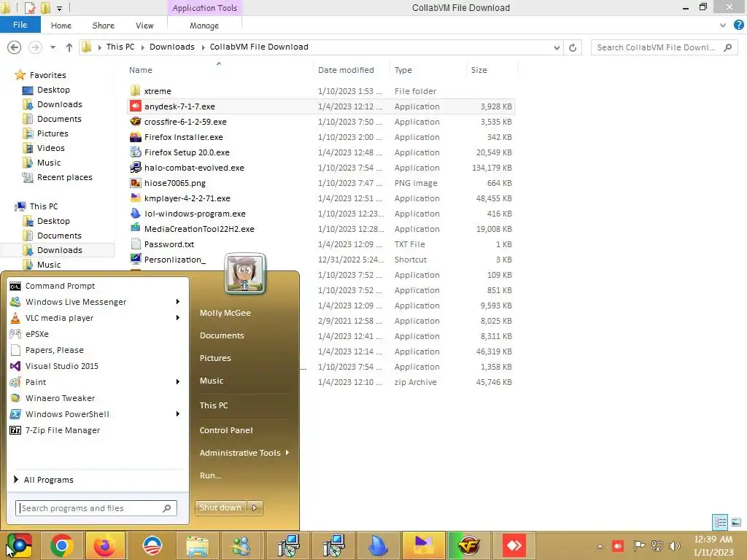The image size is (747, 560).
Task: Open the File menu tab
Action: [20, 25]
